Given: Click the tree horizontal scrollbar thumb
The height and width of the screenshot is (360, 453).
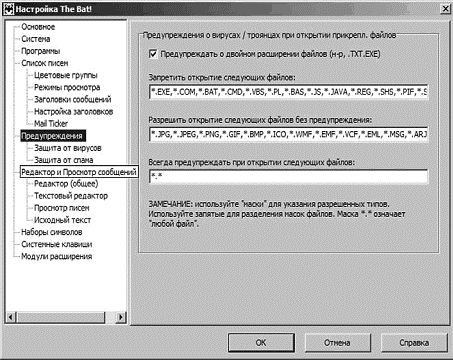Looking at the screenshot, I should pos(61,317).
